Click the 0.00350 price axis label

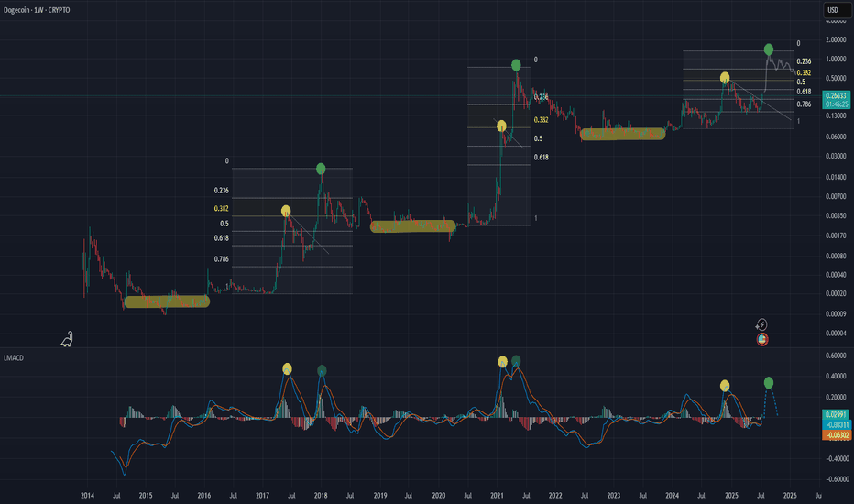tap(836, 215)
